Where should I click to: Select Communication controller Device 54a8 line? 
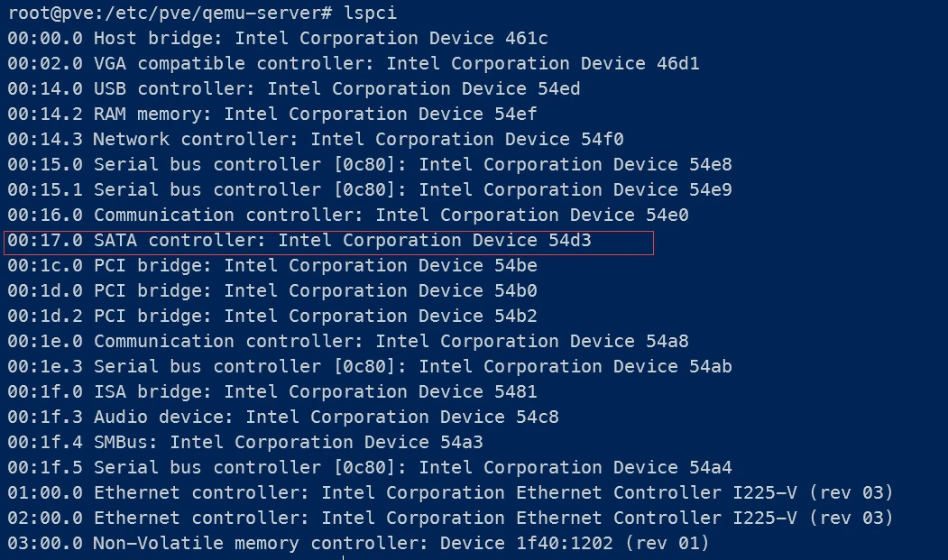(x=347, y=341)
